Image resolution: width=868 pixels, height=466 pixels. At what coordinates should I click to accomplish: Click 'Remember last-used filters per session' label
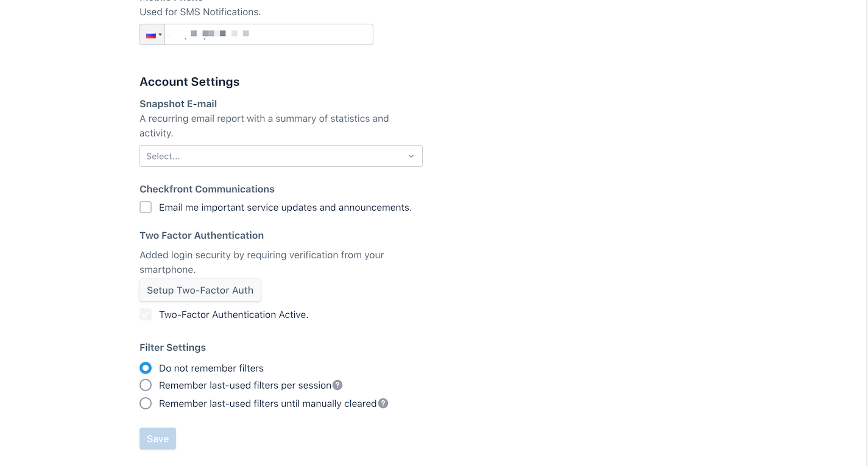245,385
